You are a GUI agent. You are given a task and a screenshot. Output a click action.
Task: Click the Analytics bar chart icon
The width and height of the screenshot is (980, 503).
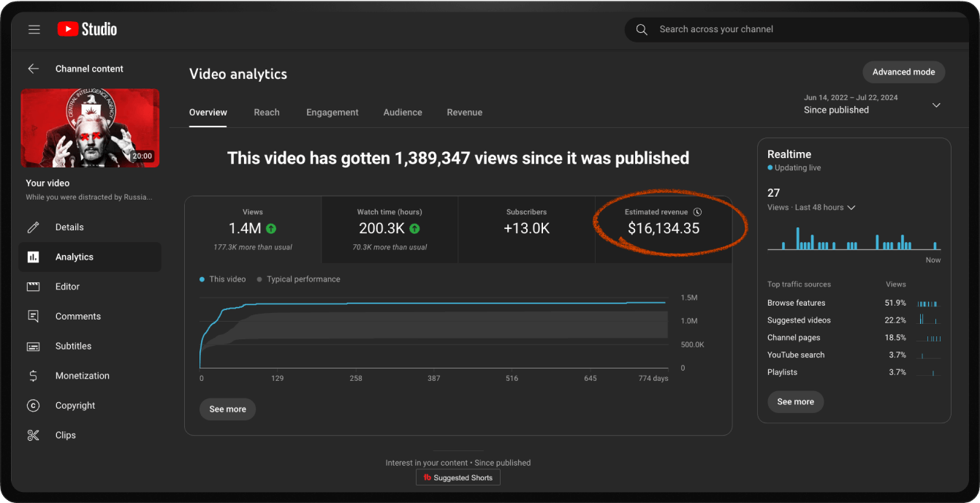click(33, 257)
